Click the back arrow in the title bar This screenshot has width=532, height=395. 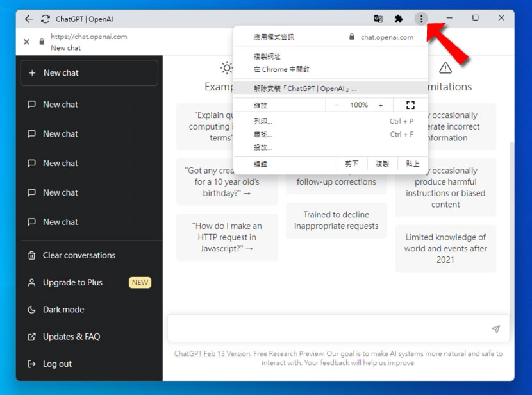(29, 19)
